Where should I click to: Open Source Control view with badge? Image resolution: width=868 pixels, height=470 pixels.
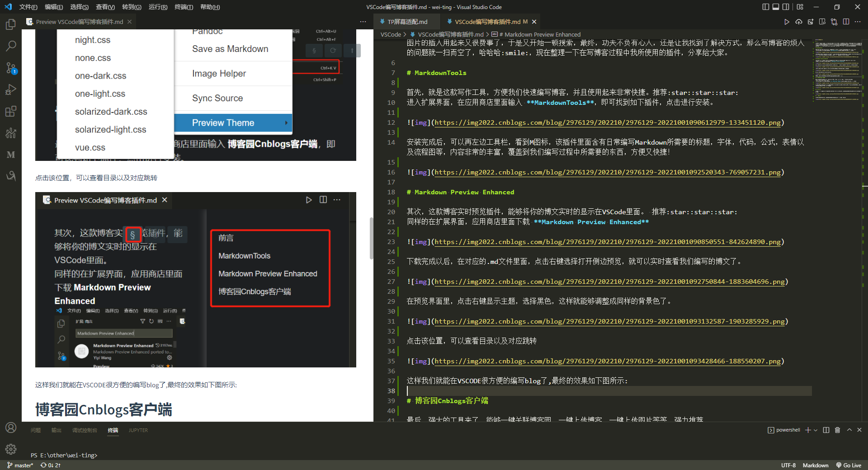[x=11, y=68]
